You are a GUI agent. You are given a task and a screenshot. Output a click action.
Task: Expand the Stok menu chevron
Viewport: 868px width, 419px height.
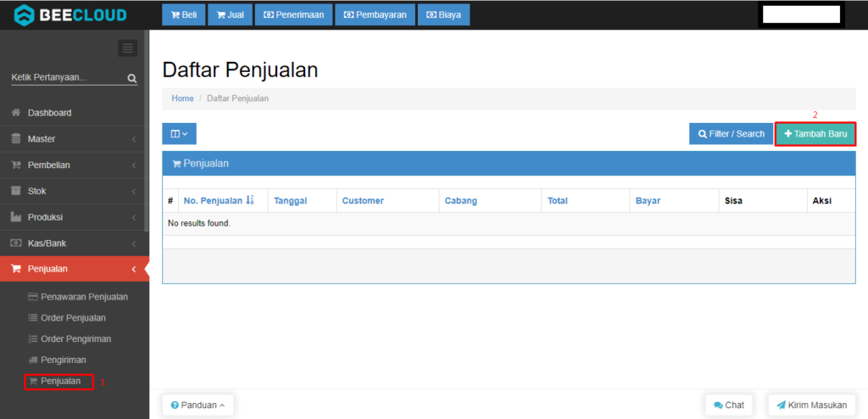134,191
